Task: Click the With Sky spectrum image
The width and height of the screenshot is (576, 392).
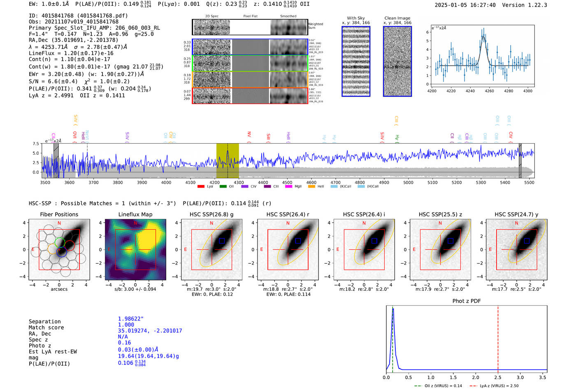Action: pyautogui.click(x=356, y=61)
